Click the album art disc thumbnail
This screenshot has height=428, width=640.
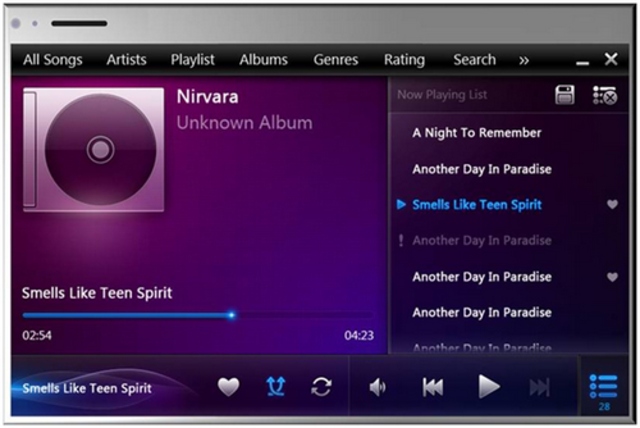point(94,149)
